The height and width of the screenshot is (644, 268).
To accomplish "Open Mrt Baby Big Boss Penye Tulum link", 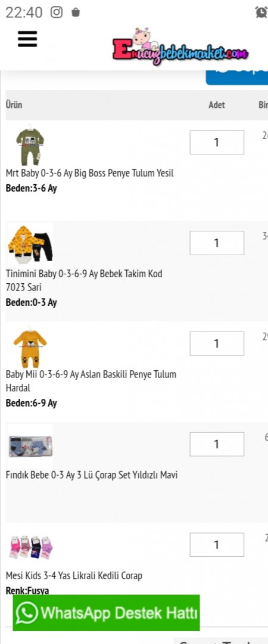I will tap(89, 174).
